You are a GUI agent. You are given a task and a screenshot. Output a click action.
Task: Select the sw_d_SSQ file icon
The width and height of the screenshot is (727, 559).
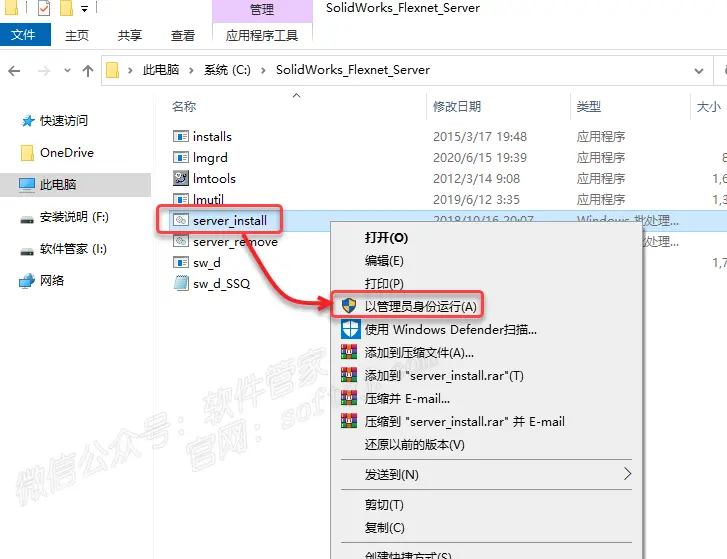point(181,283)
